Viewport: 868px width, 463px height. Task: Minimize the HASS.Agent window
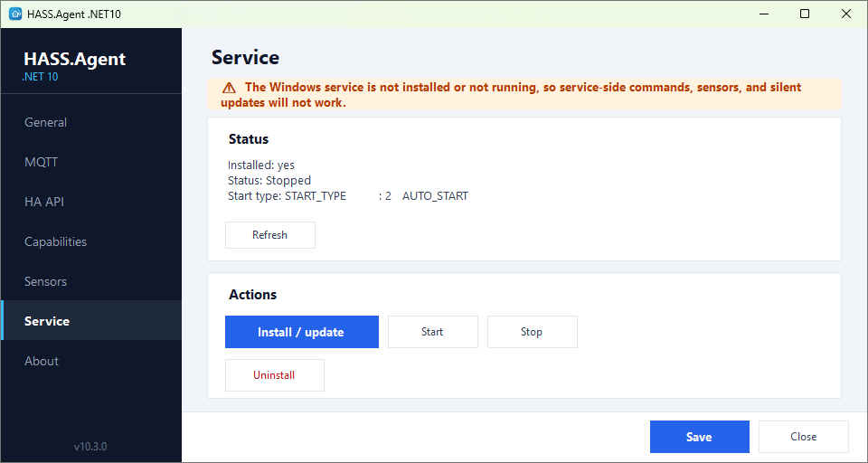[x=764, y=14]
